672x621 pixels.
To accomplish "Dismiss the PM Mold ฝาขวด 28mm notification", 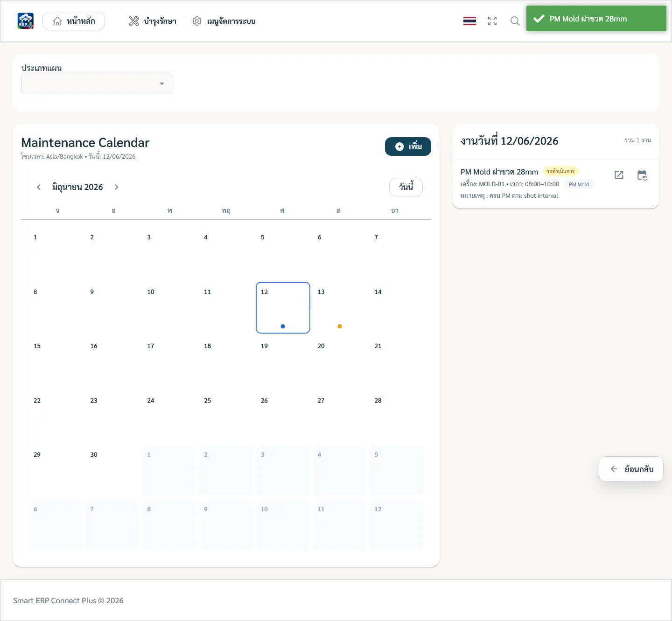I will [596, 19].
